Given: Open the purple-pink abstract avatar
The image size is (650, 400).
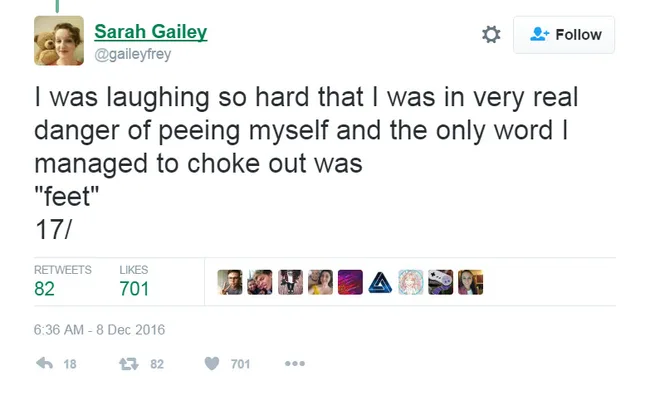Looking at the screenshot, I should pyautogui.click(x=350, y=282).
